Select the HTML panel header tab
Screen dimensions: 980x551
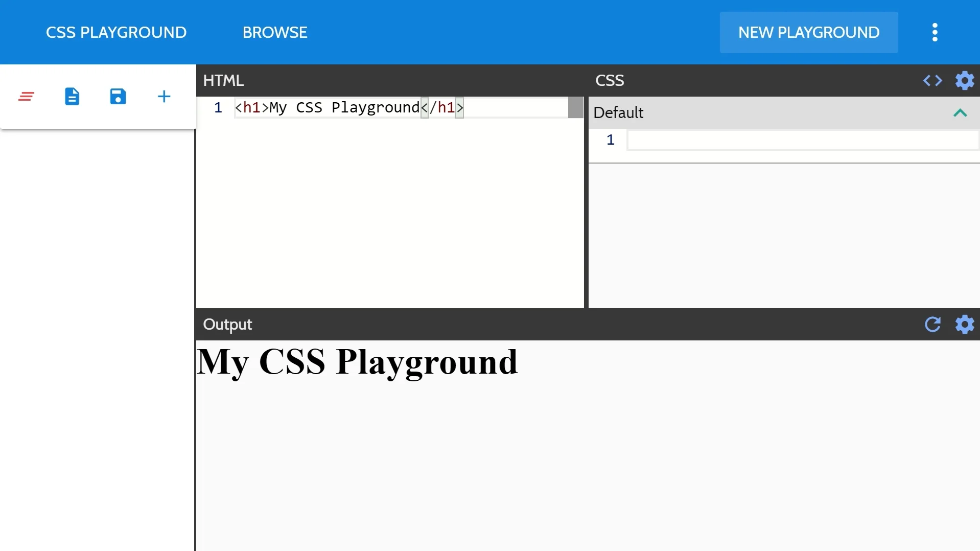[x=223, y=80]
